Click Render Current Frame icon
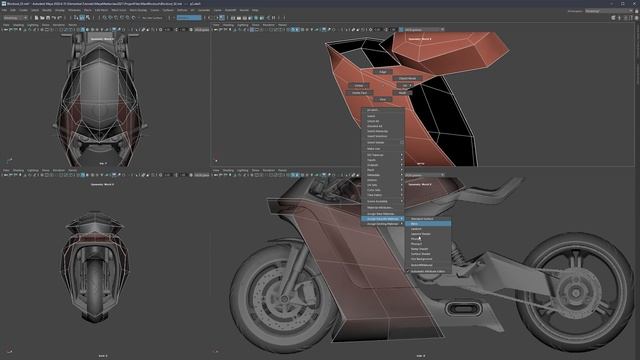 [239, 18]
